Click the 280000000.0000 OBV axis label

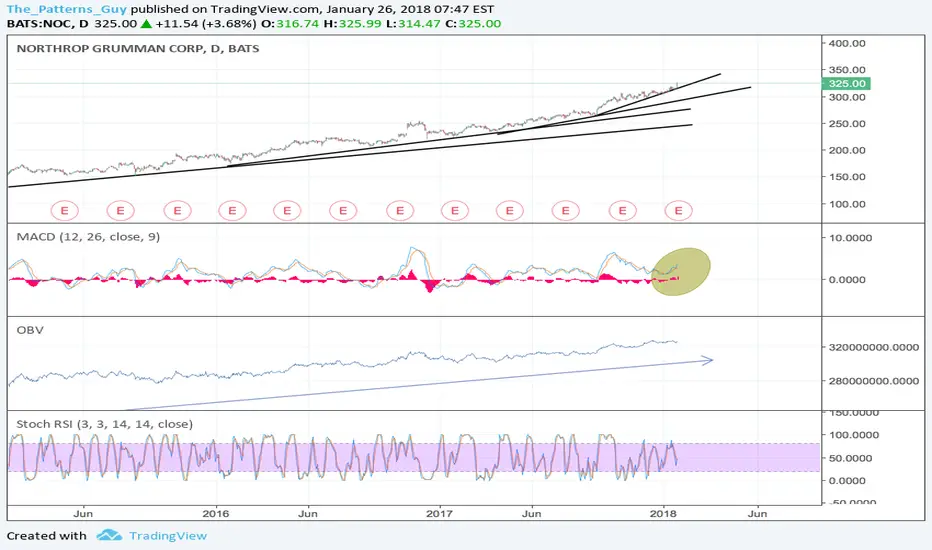coord(874,381)
